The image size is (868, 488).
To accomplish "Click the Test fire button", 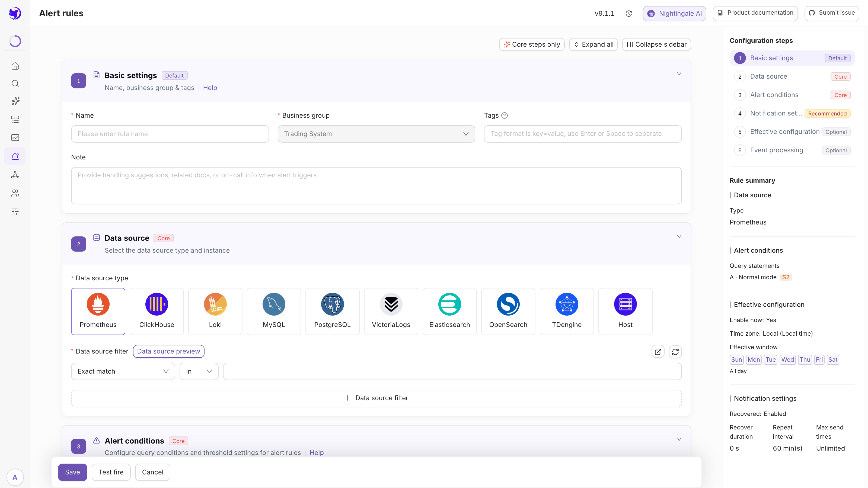I will pyautogui.click(x=111, y=472).
